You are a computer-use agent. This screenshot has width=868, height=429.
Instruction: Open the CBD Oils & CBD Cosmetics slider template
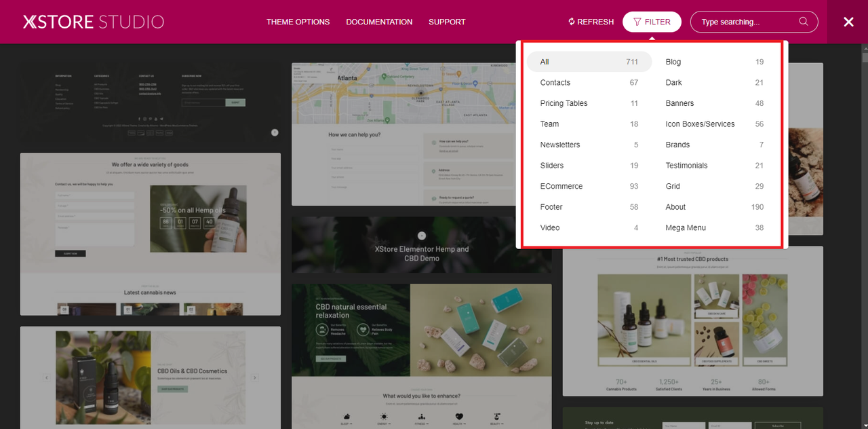(x=151, y=377)
